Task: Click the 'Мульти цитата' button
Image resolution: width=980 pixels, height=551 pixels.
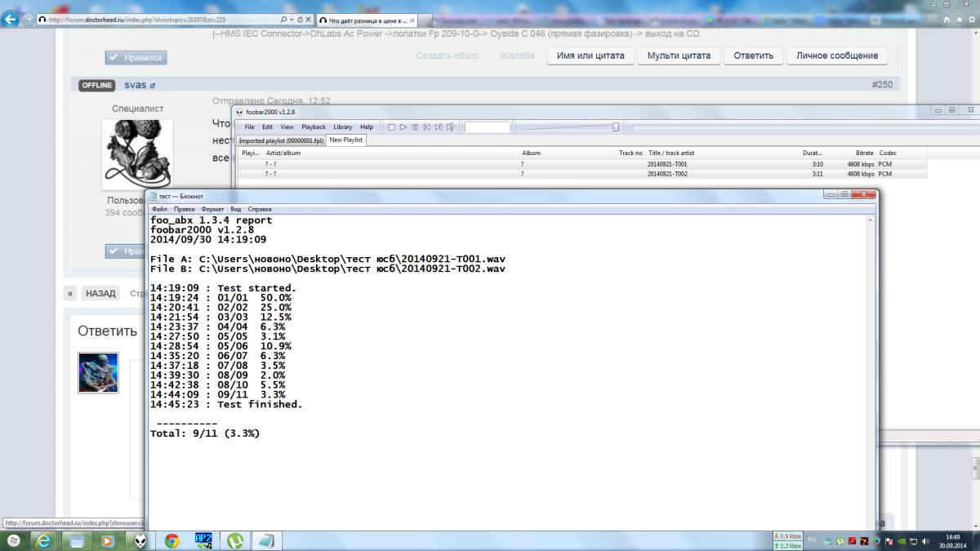Action: point(679,56)
